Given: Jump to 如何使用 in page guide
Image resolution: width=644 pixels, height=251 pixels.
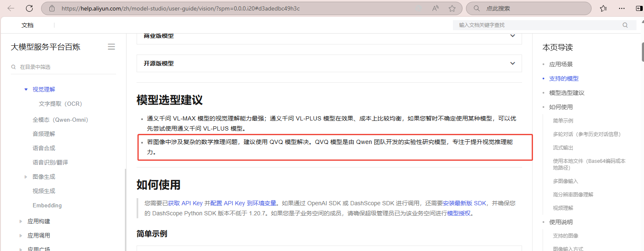Looking at the screenshot, I should pos(561,107).
